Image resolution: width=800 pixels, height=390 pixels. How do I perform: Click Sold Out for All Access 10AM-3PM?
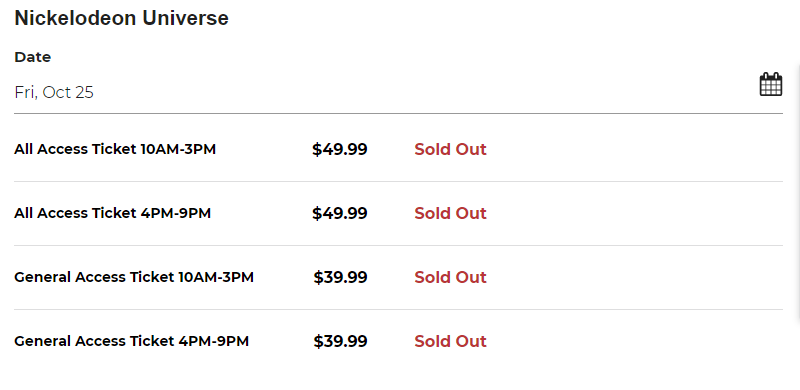pyautogui.click(x=450, y=149)
